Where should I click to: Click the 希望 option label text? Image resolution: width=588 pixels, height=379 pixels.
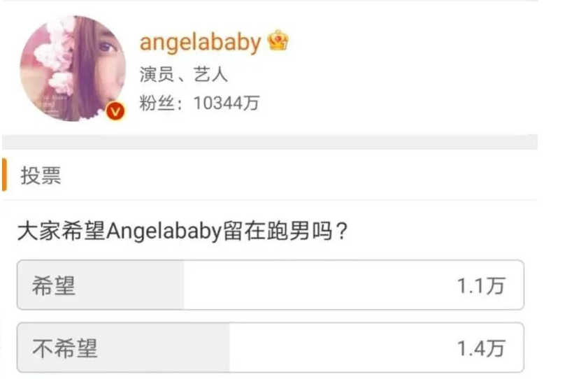point(54,286)
